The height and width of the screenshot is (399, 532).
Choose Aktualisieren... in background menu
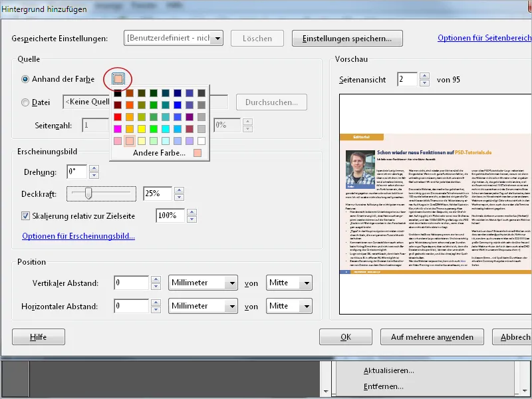coord(388,370)
